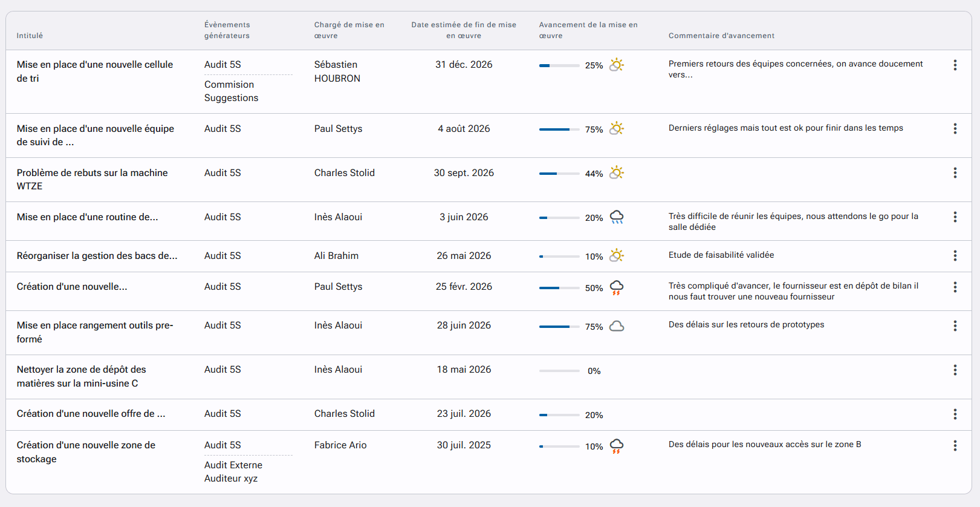Click comment 'Derniers réglages mais tout est ok'
This screenshot has height=507, width=980.
pos(786,128)
